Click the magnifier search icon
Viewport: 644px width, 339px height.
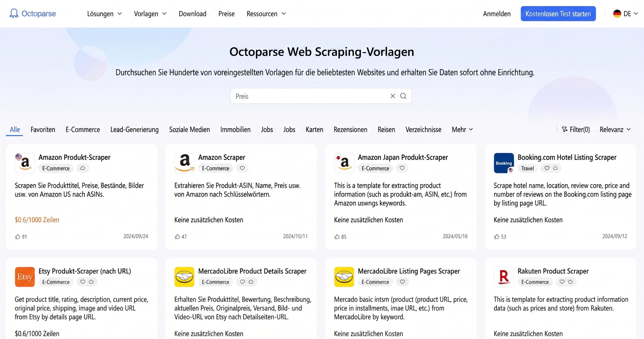(x=403, y=96)
